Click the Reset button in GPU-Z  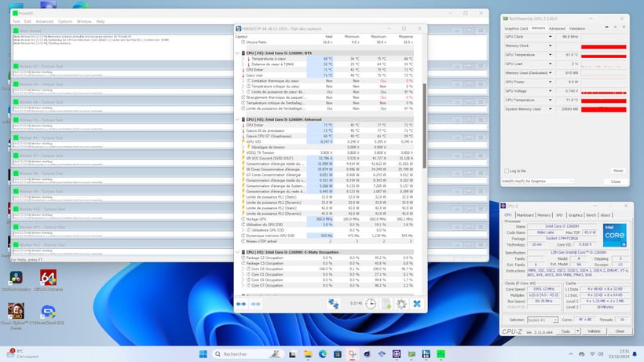[x=617, y=170]
